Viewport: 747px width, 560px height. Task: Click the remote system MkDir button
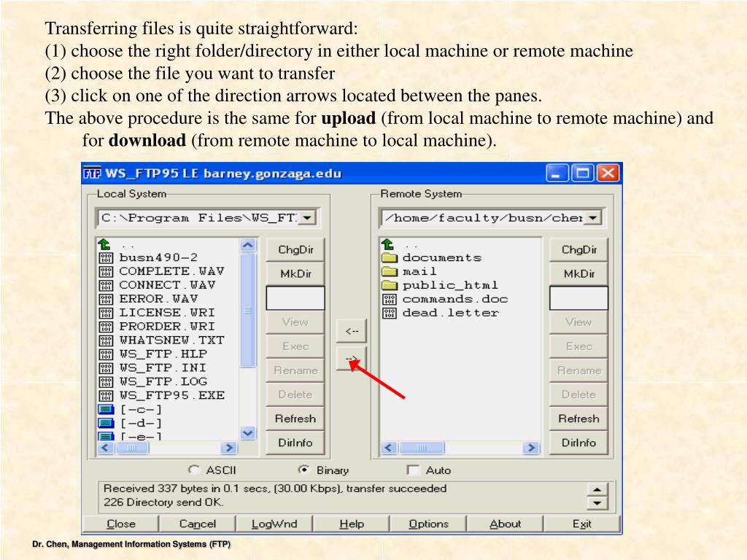(x=578, y=274)
